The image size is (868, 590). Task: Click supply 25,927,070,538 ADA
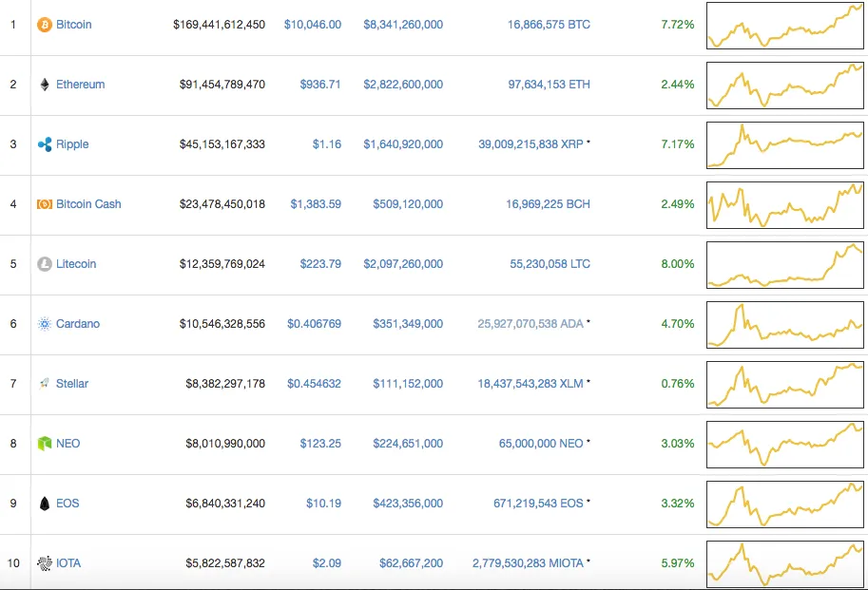(530, 323)
